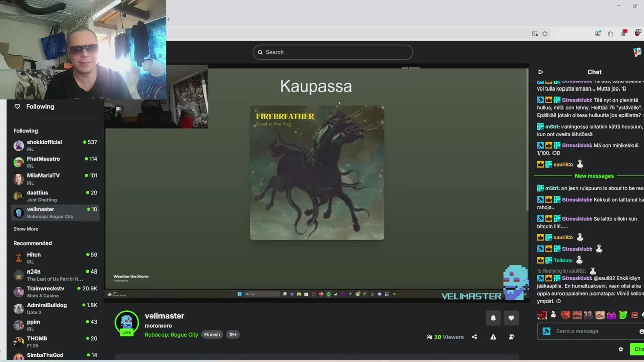Insert the laughing face quick emote
The width and height of the screenshot is (644, 362).
click(x=600, y=315)
